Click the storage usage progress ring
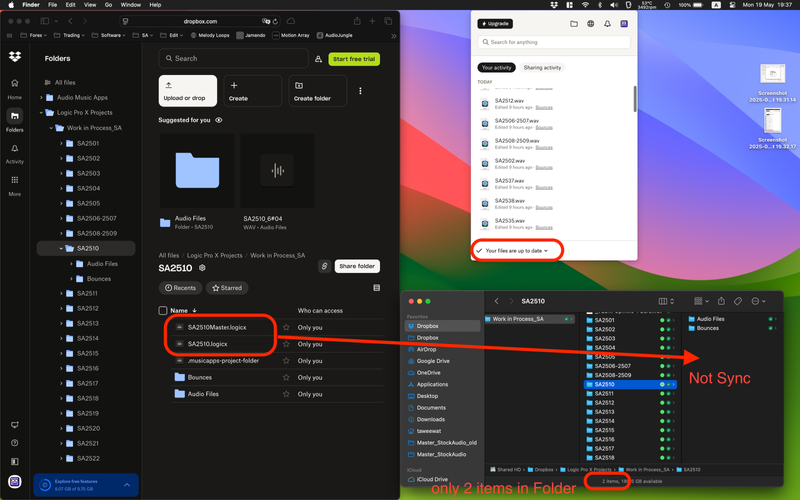Screen dimensions: 800x500 tap(44, 485)
